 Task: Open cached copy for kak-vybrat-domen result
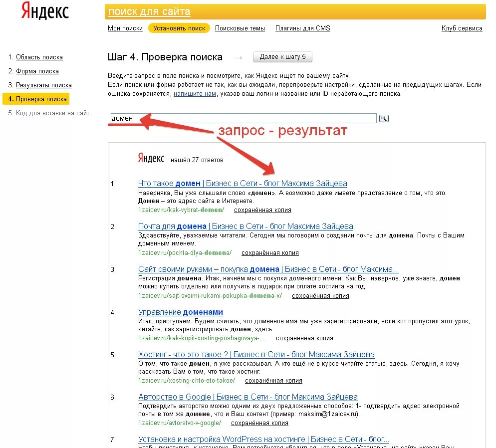tap(262, 210)
